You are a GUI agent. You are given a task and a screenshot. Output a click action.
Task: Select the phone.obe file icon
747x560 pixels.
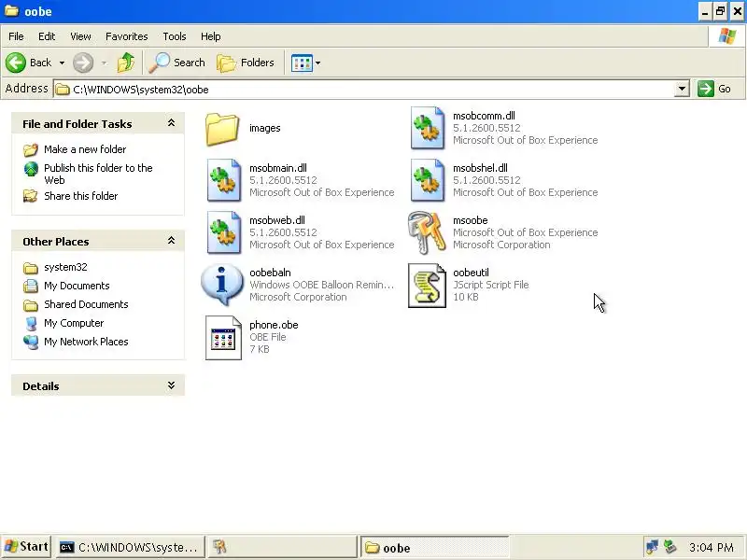(x=223, y=338)
